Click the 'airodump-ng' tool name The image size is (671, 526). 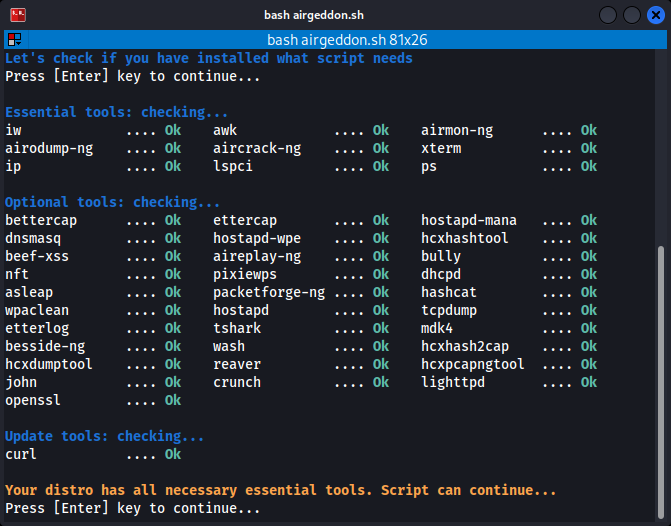pos(49,149)
